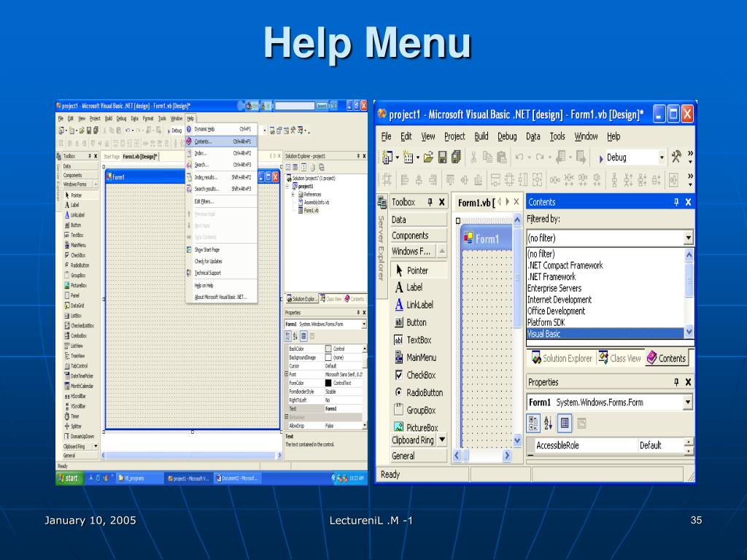
Task: Open Tools menu in right window
Action: [557, 136]
